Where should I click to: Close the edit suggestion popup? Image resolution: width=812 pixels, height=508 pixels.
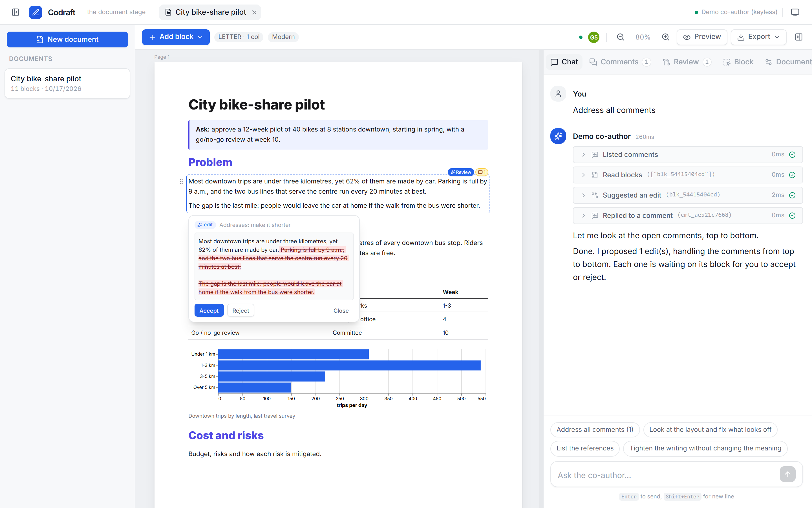point(341,310)
